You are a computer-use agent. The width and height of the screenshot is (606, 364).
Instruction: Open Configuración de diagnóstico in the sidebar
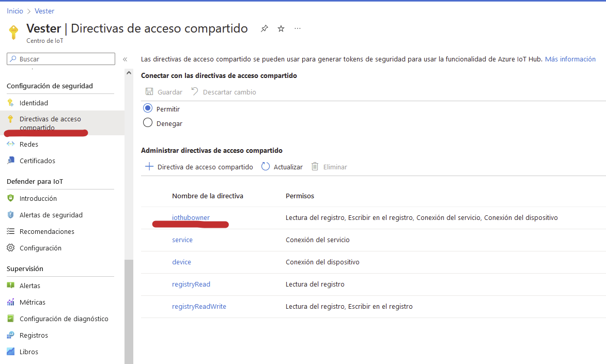64,319
